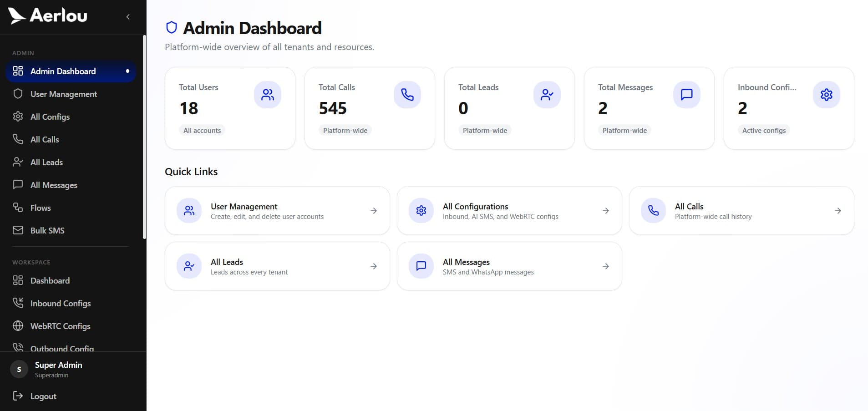
Task: Click the Super Admin profile avatar
Action: 19,370
